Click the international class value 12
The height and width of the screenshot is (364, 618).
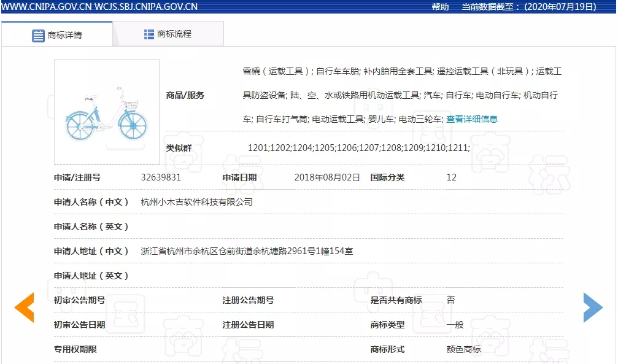tap(451, 177)
